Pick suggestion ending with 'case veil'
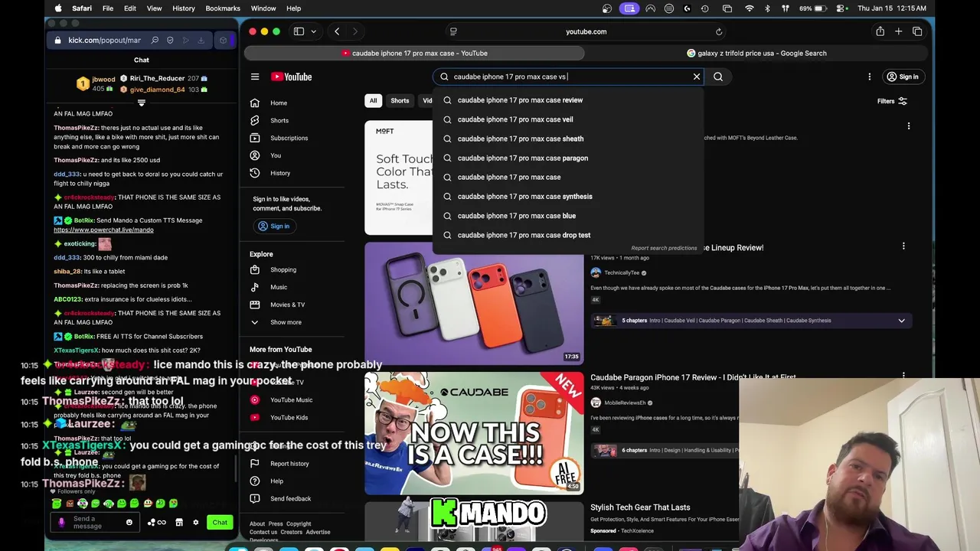The image size is (980, 551). [567, 119]
